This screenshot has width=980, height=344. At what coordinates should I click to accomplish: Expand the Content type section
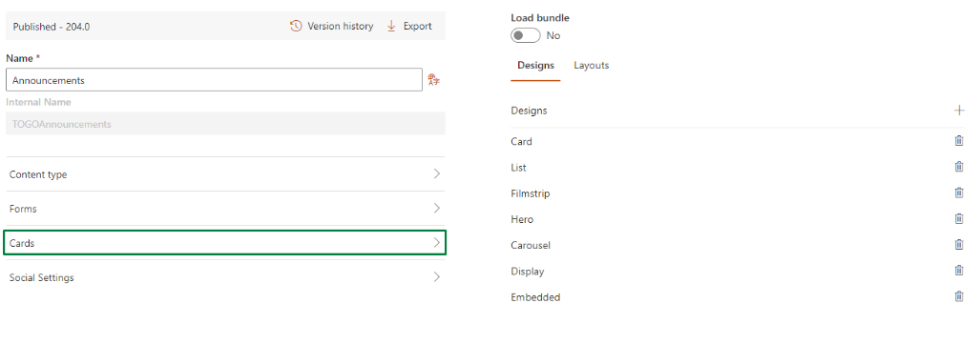coord(224,174)
